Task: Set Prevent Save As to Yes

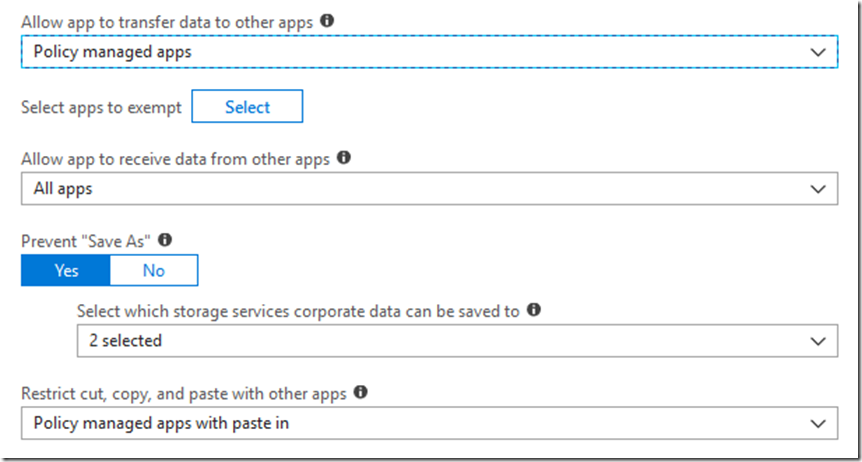Action: [x=66, y=270]
